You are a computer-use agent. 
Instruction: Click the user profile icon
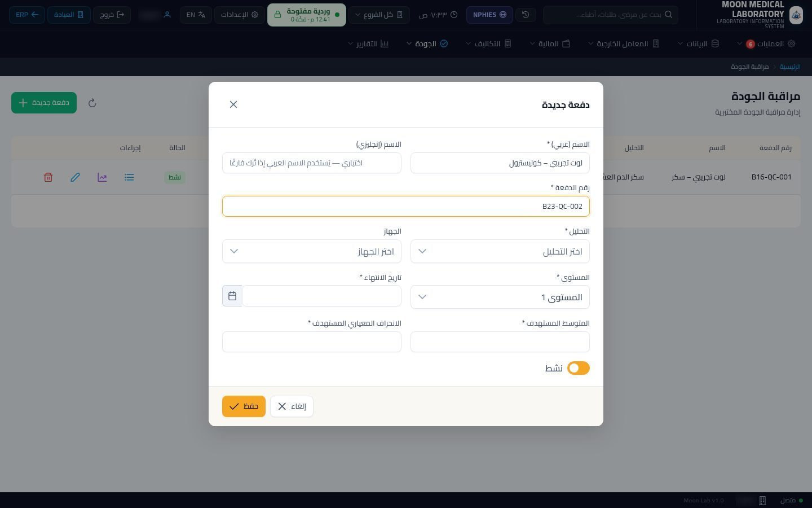click(167, 15)
